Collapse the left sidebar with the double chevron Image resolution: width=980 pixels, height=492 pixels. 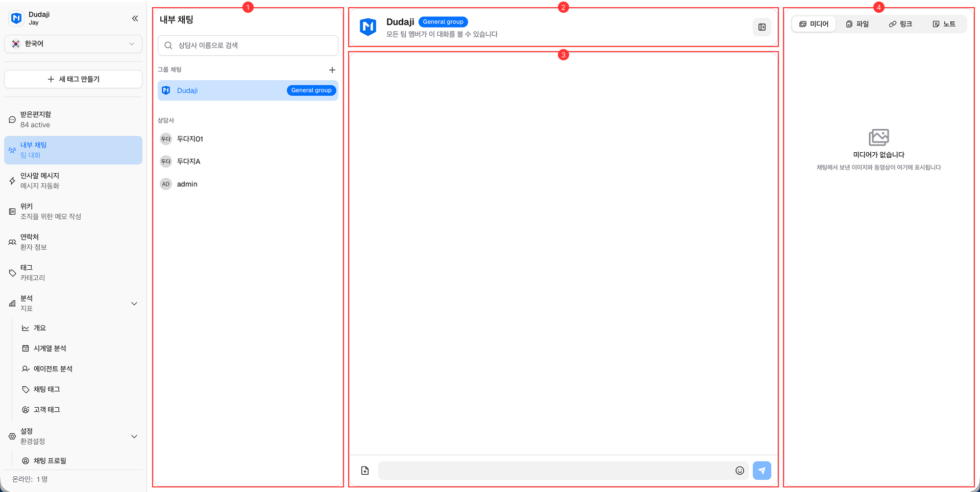click(x=135, y=18)
